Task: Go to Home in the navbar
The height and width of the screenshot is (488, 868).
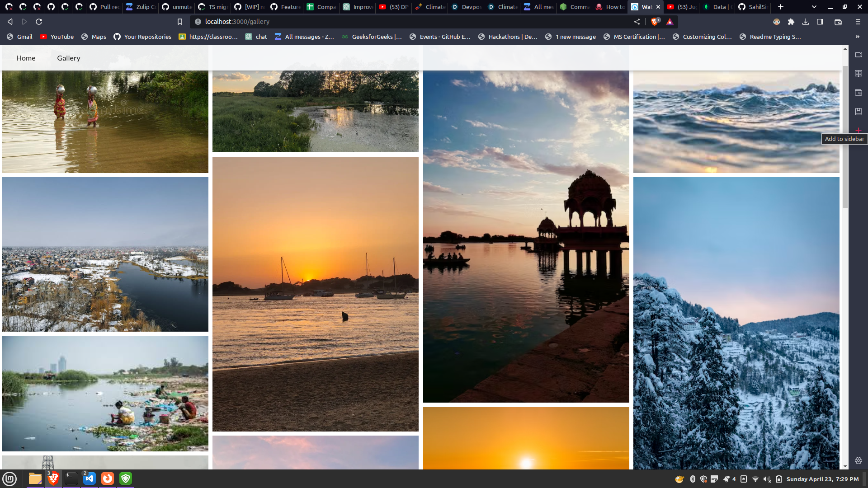Action: [26, 58]
